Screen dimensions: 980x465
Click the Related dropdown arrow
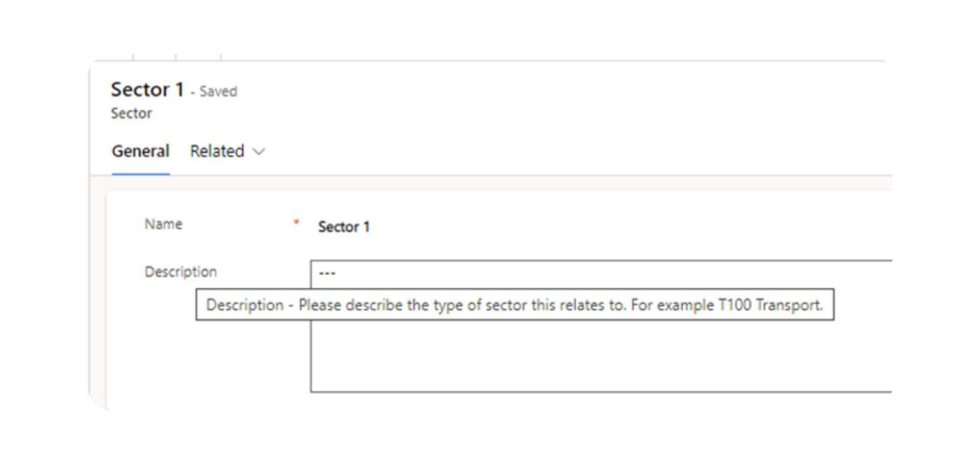[x=258, y=152]
